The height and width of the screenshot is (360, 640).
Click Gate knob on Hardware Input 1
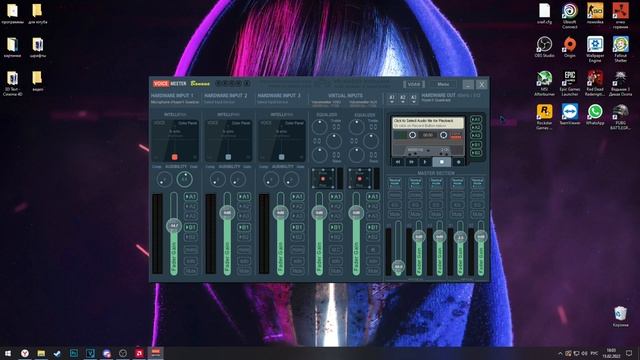pos(184,179)
